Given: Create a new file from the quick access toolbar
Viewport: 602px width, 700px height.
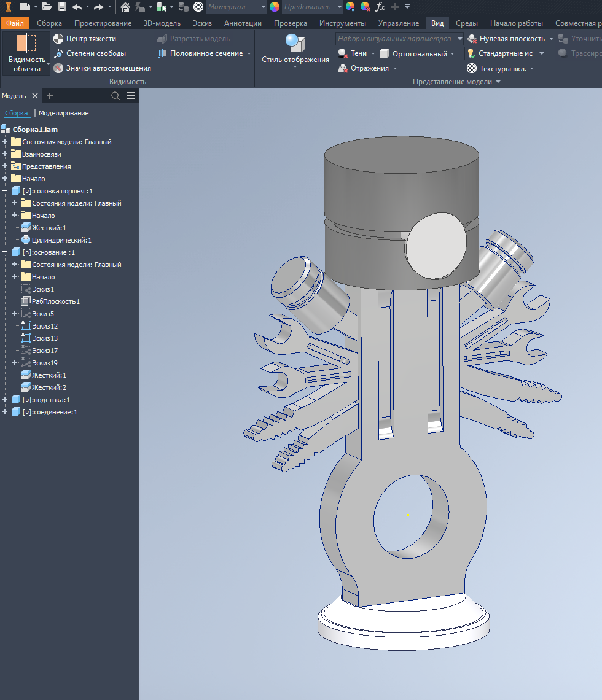Looking at the screenshot, I should (x=25, y=7).
